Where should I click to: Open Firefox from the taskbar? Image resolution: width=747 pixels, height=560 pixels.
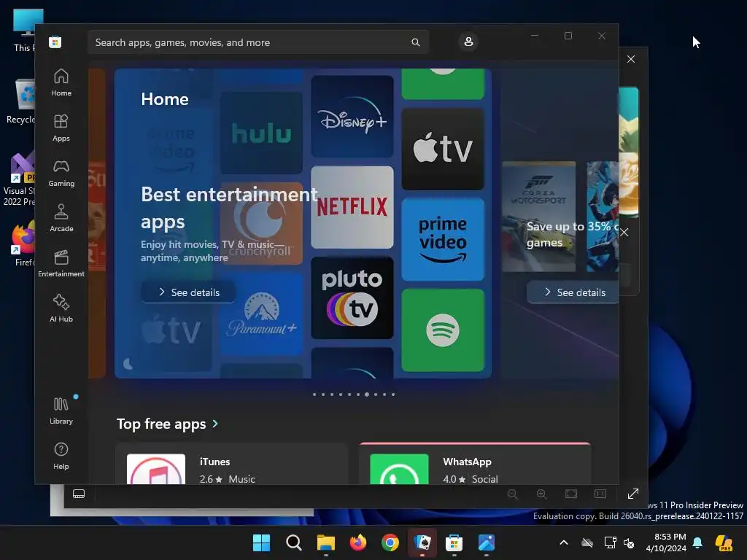point(357,542)
